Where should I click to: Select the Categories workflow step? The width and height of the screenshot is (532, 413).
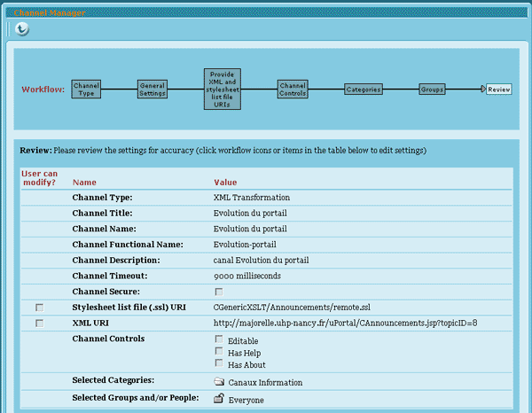coord(364,90)
